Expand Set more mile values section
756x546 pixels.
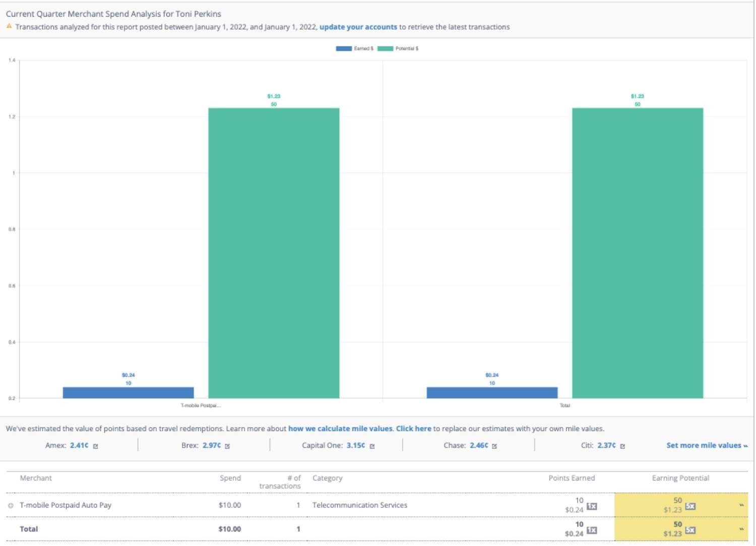(x=707, y=445)
